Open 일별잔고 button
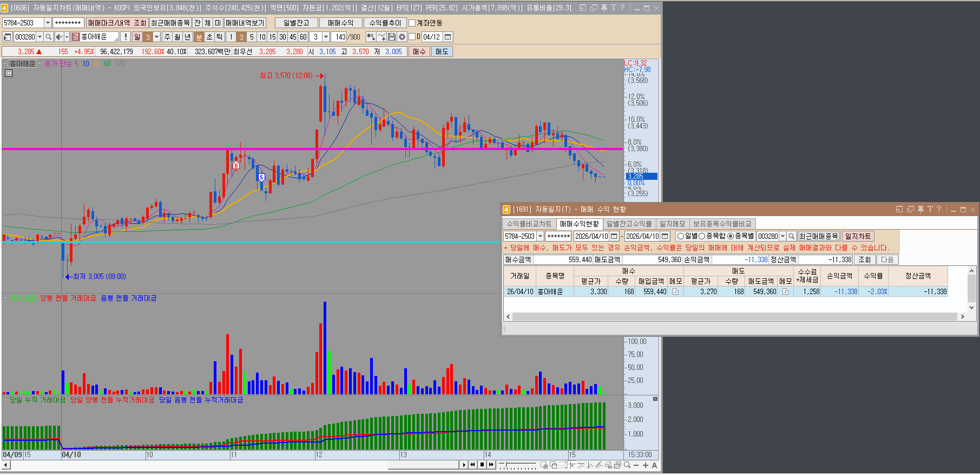980x475 pixels. 297,23
